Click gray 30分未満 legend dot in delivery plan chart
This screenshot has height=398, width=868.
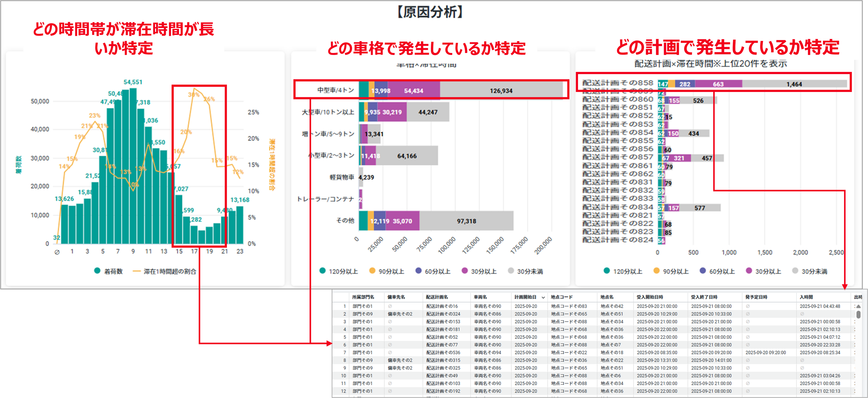795,271
